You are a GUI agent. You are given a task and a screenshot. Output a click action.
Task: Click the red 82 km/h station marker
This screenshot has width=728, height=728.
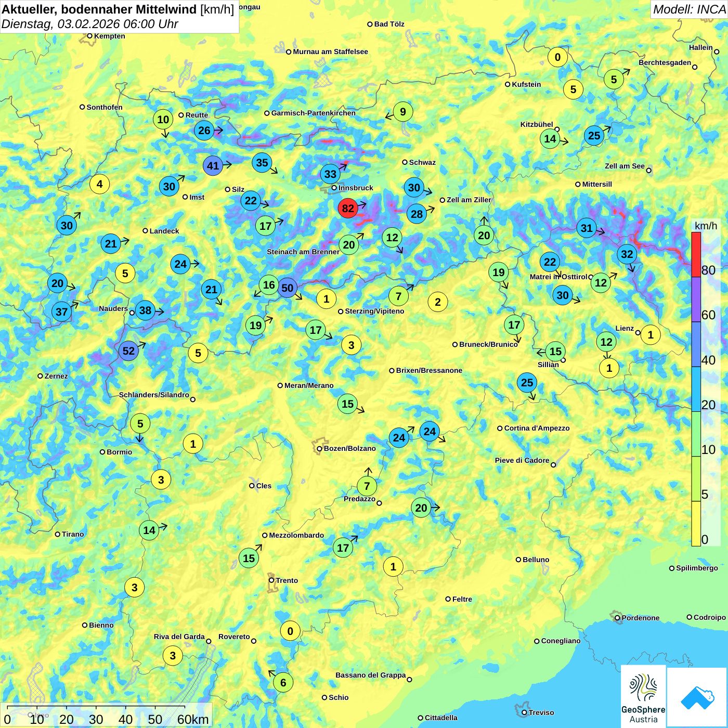(348, 209)
